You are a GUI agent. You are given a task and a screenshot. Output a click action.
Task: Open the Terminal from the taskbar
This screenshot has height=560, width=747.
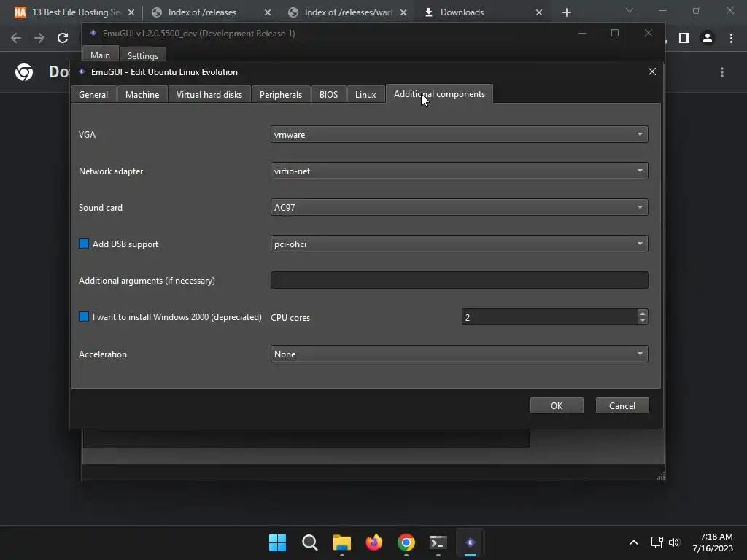point(438,542)
